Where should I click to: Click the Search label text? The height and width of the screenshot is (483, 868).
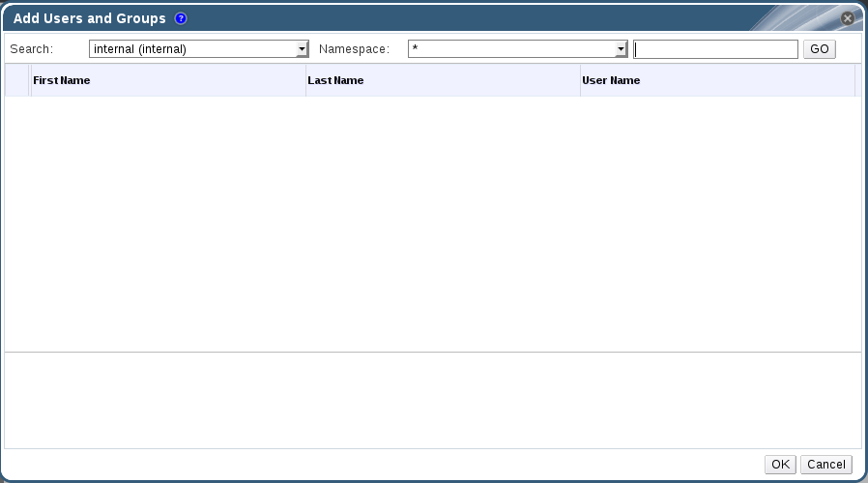[31, 49]
